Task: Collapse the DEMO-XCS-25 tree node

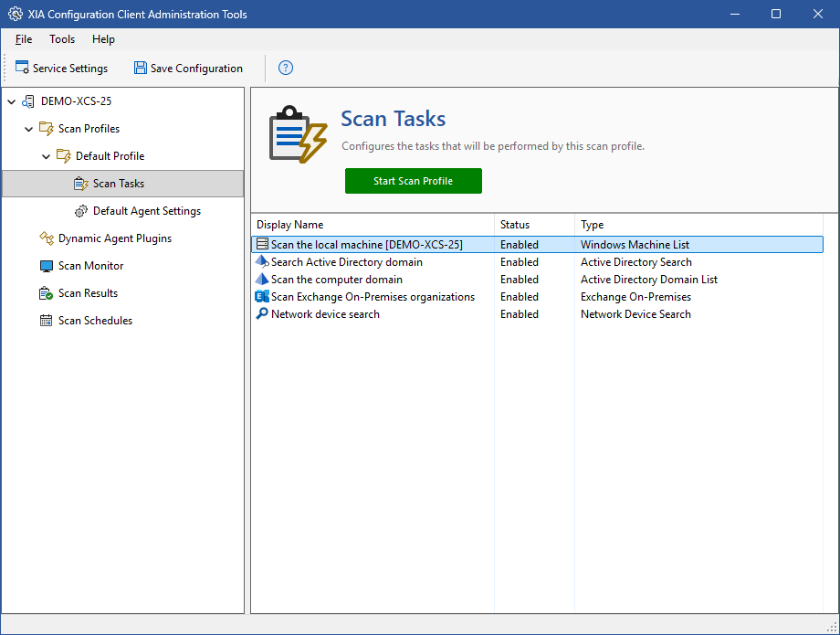Action: [11, 101]
